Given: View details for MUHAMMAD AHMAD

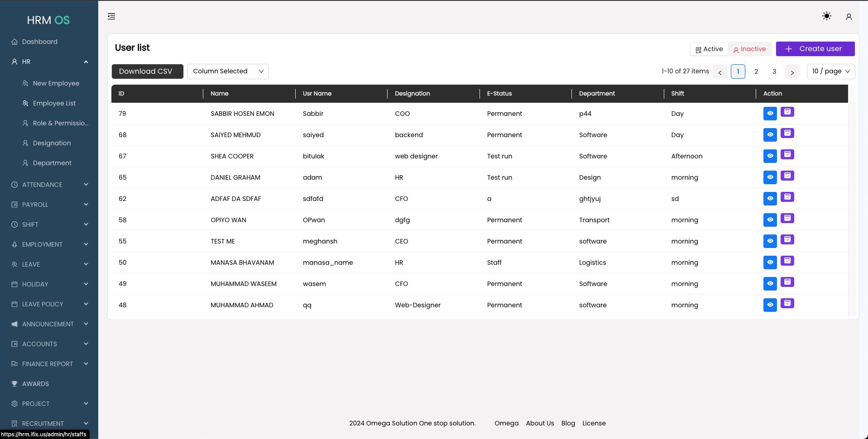Looking at the screenshot, I should (770, 305).
